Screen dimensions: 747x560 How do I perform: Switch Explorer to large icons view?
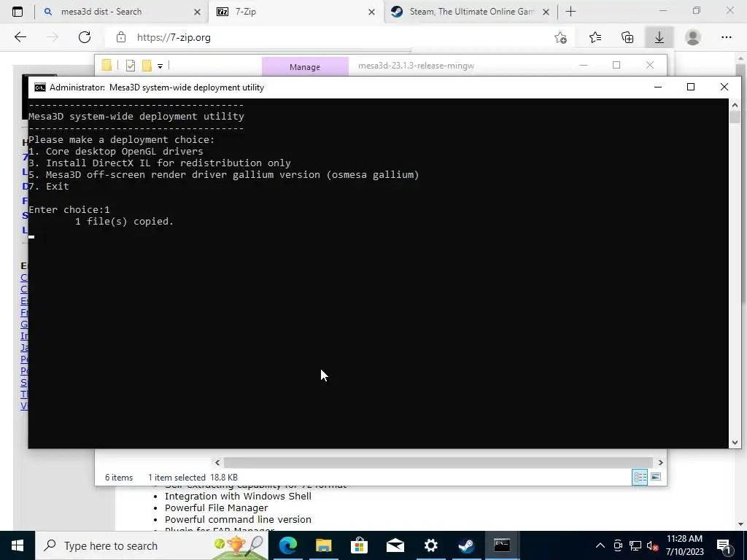(656, 477)
